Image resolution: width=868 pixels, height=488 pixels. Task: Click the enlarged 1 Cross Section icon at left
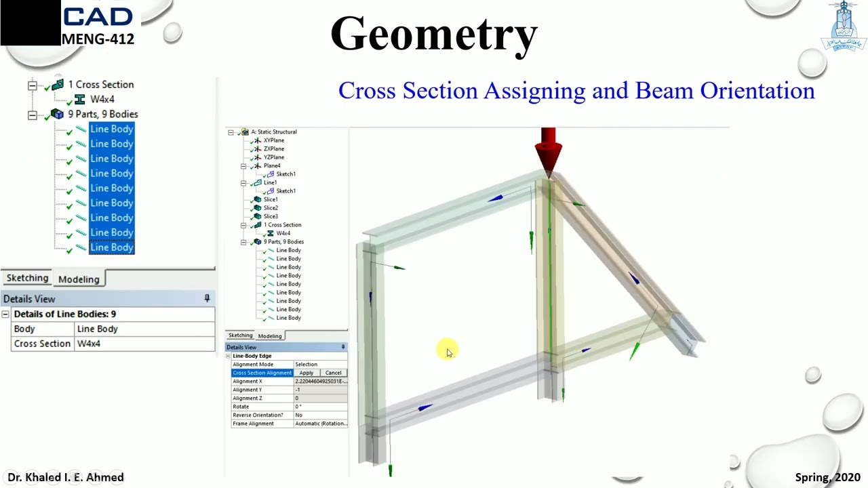click(x=58, y=85)
